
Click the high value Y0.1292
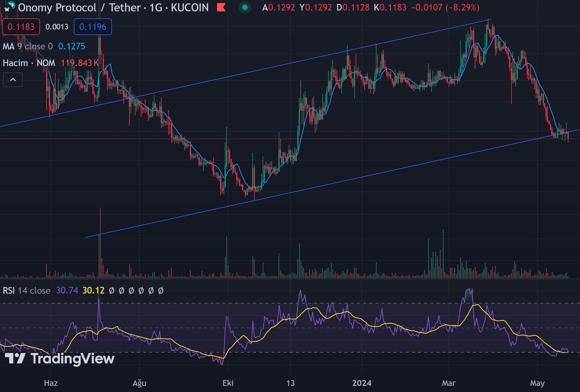(x=315, y=8)
